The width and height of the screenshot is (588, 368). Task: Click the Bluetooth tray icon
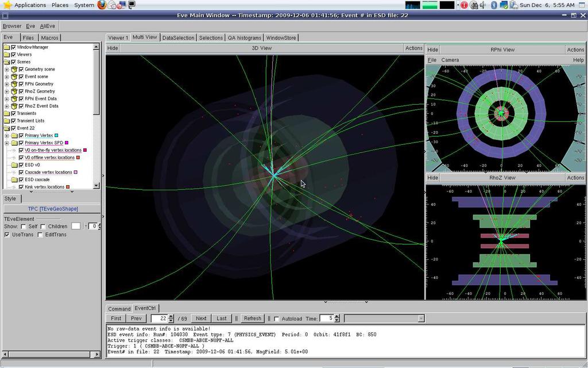tap(494, 5)
